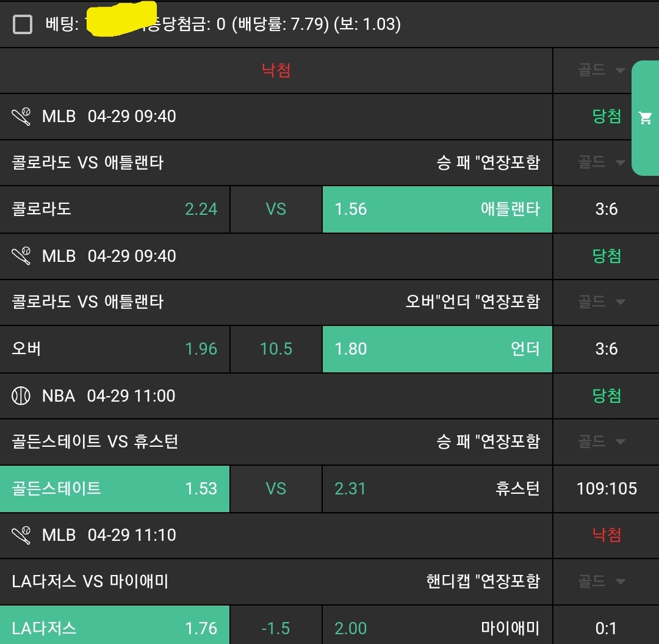Toggle the bet slip checkbox at top
Screen dimensions: 659x644
(23, 24)
